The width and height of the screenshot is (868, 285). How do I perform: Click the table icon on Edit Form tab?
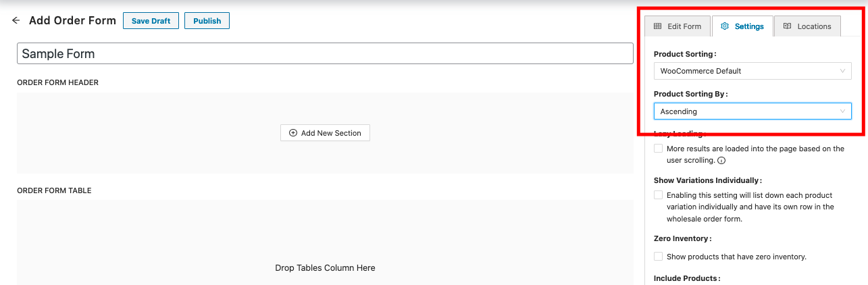coord(657,26)
